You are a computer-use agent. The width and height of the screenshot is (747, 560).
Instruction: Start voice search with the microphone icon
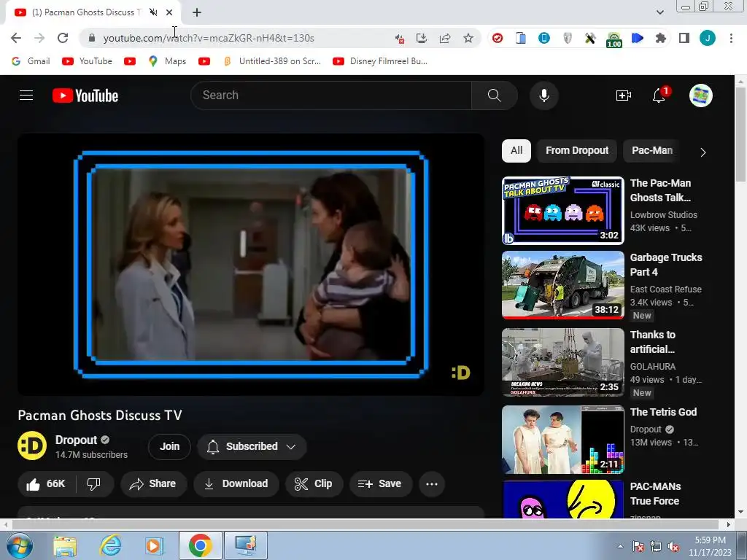(544, 96)
